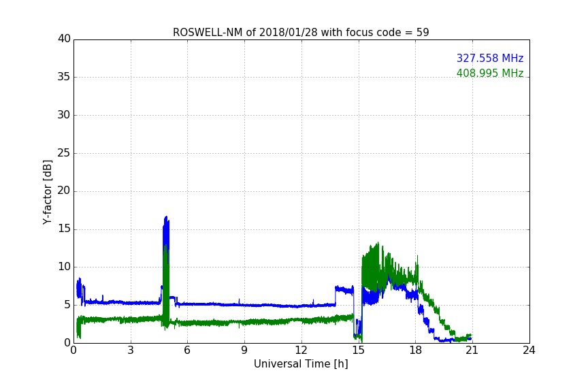
Task: Click the x-axis tick label 6
Action: pos(187,350)
